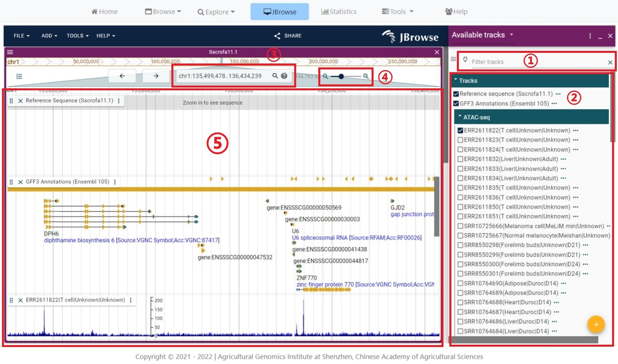Screen dimensions: 618x364
Task: Open the track selector list icon
Action: tap(19, 76)
